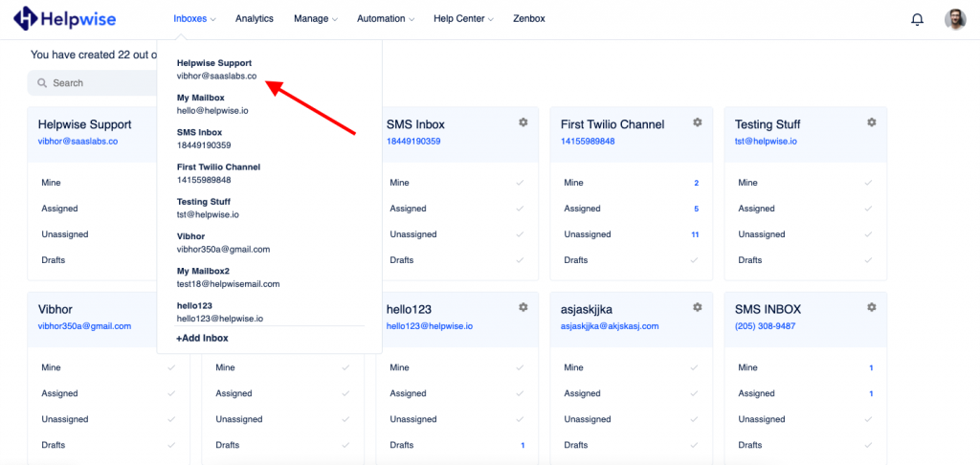Select My Mailbox2 in dropdown list

pos(228,277)
